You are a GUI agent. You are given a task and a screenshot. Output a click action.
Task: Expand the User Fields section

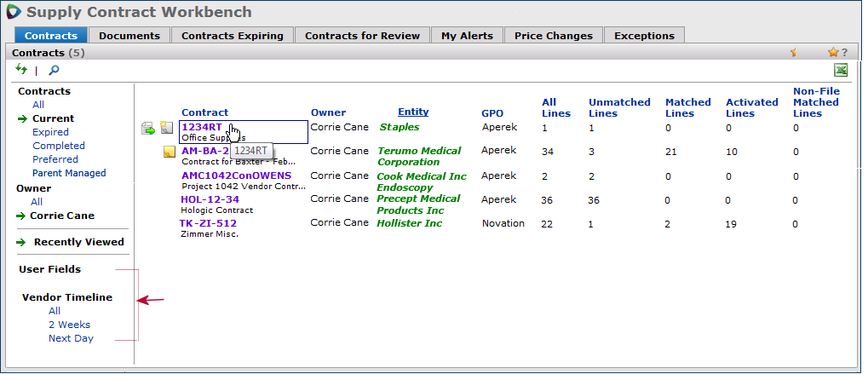49,269
